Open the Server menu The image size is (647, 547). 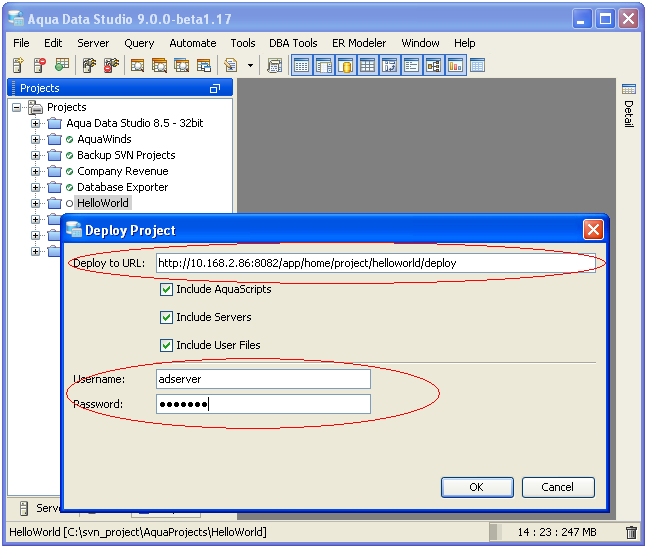point(93,43)
